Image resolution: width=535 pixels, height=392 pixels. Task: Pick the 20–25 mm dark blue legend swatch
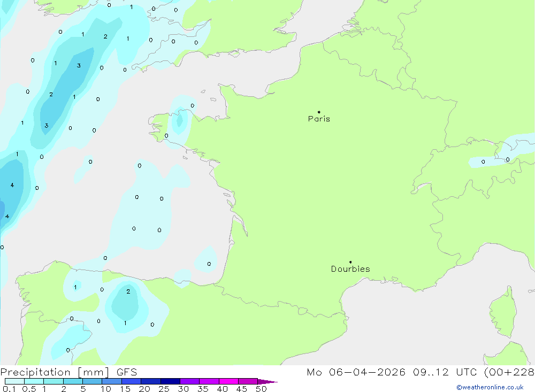pyautogui.click(x=151, y=381)
